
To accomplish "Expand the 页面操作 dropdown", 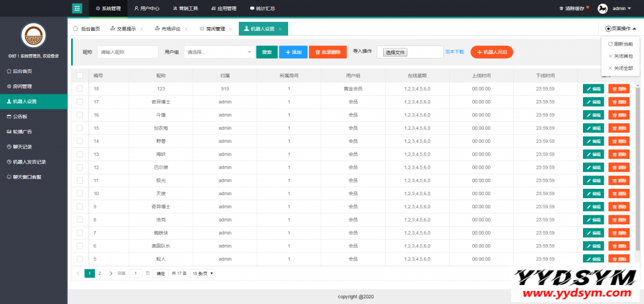I will coord(620,28).
